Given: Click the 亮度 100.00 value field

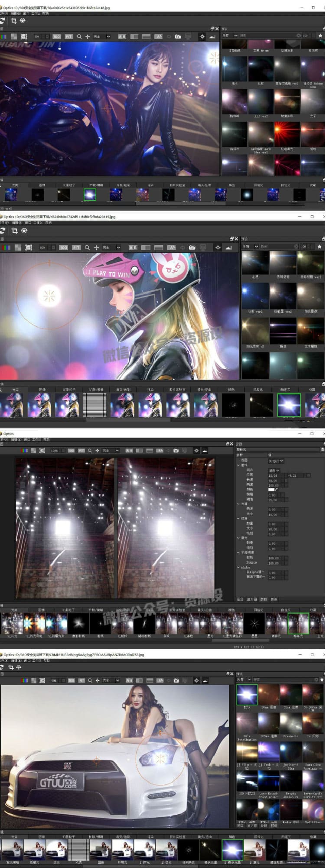Looking at the screenshot, I should click(274, 485).
